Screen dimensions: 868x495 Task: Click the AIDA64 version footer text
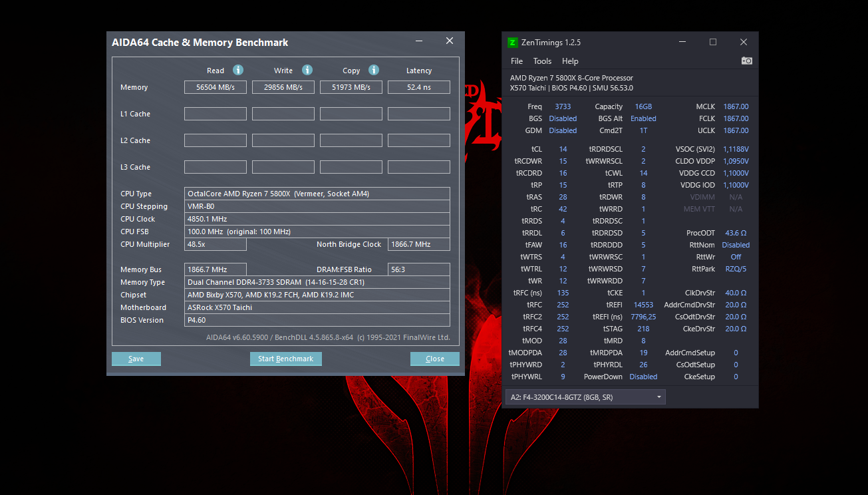pyautogui.click(x=328, y=337)
